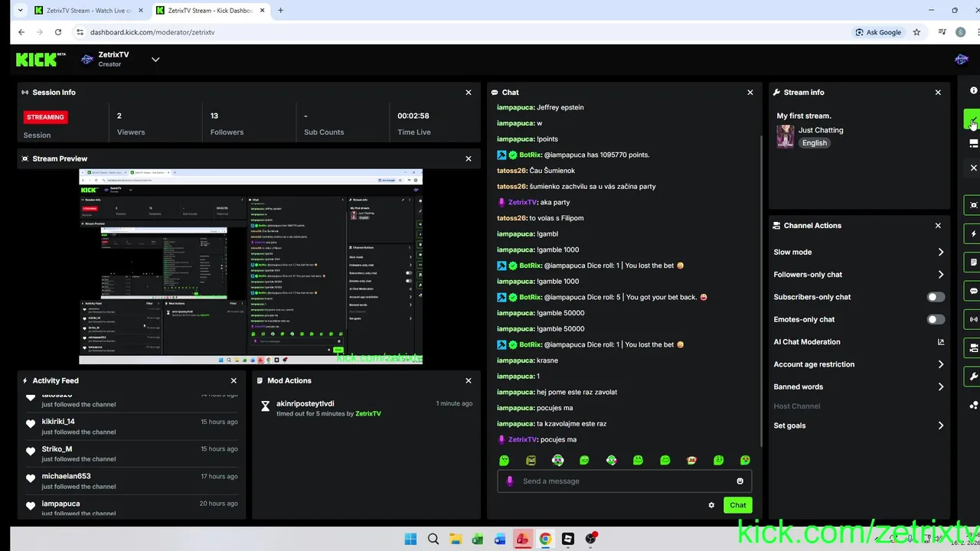The width and height of the screenshot is (980, 551).
Task: Open chat settings gear icon
Action: click(x=711, y=505)
